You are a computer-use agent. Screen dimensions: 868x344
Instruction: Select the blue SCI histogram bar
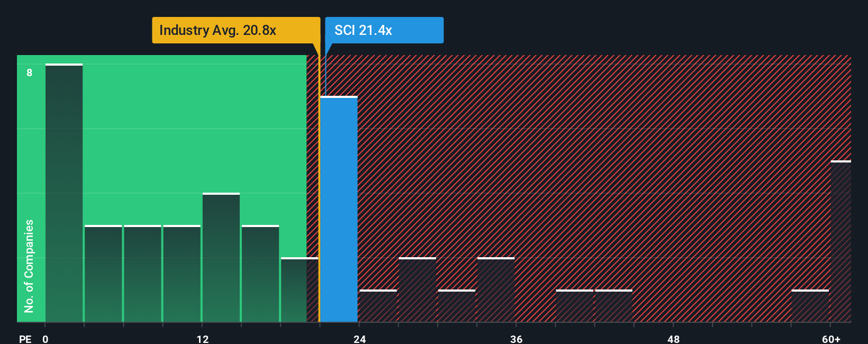tap(339, 209)
